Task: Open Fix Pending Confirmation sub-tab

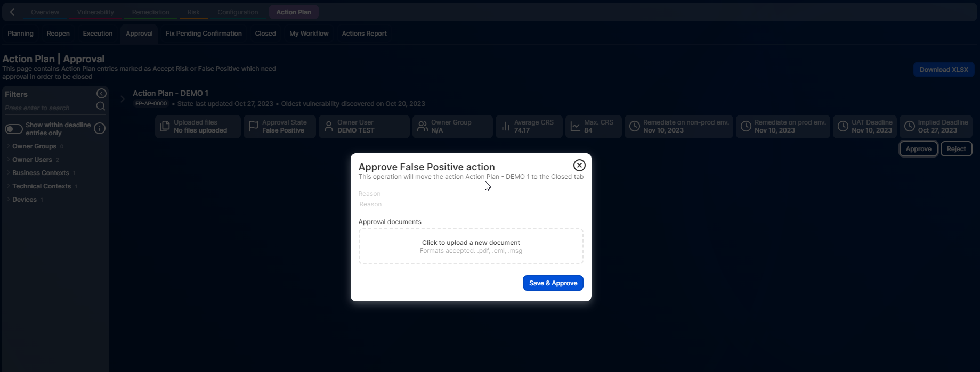Action: pyautogui.click(x=204, y=34)
